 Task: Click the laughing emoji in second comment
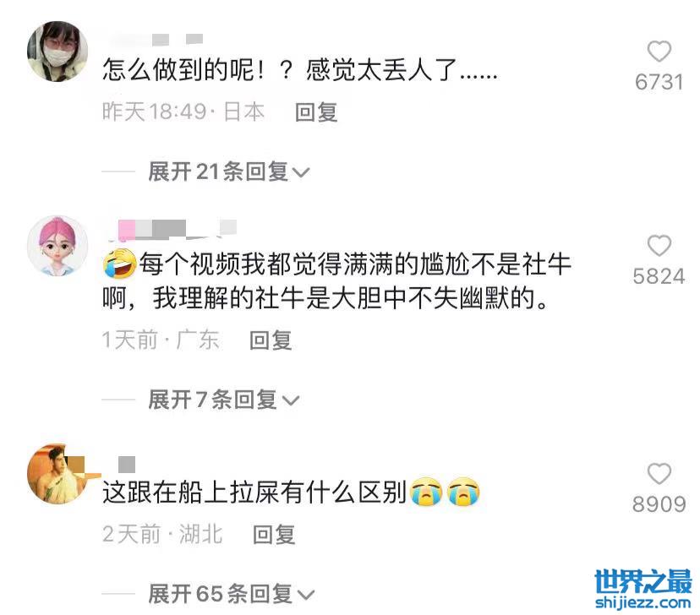click(x=119, y=264)
